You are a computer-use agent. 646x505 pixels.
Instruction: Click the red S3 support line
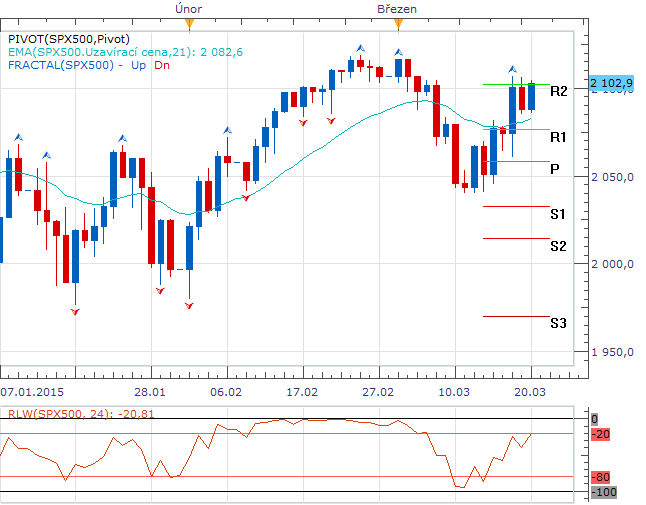click(x=516, y=316)
